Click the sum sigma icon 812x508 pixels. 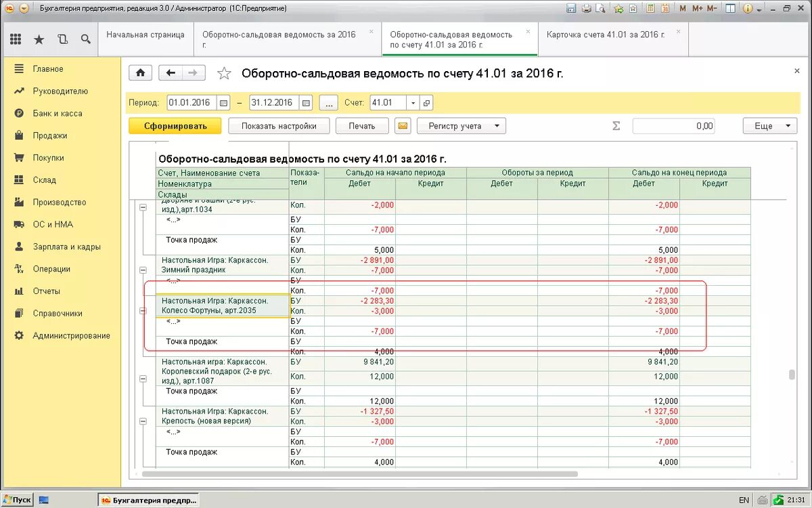point(616,126)
